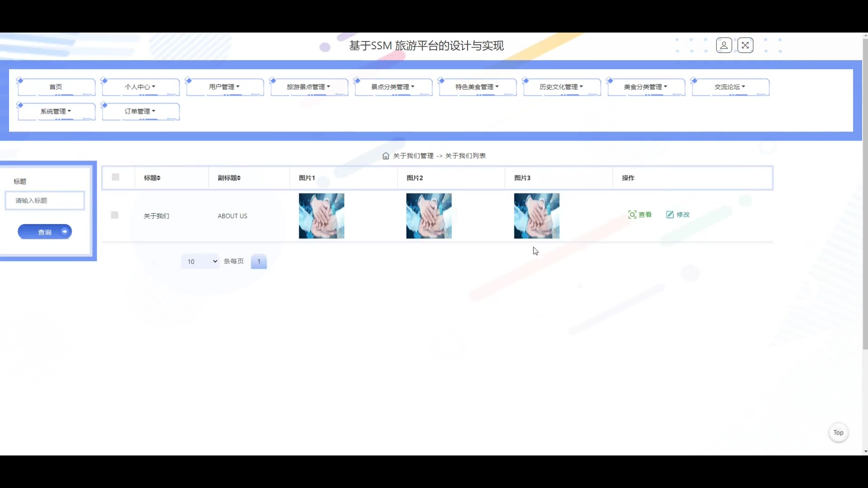Open the user profile icon
Viewport: 868px width, 488px height.
(724, 45)
